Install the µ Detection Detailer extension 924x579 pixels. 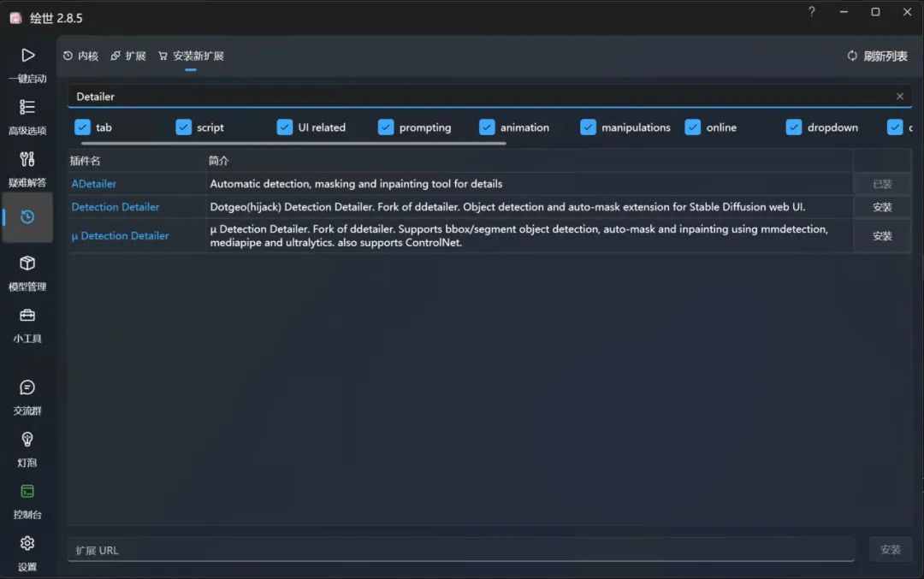(882, 235)
